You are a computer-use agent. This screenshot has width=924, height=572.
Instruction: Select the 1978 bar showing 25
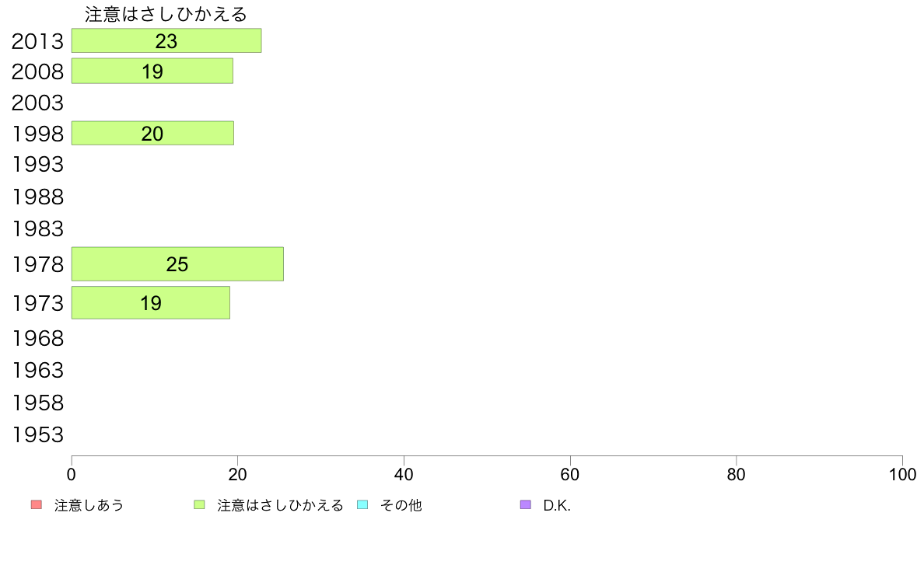[177, 264]
